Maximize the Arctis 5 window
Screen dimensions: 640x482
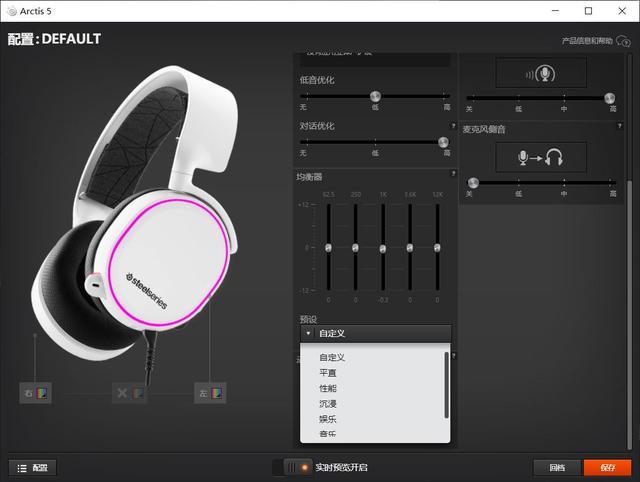[589, 11]
